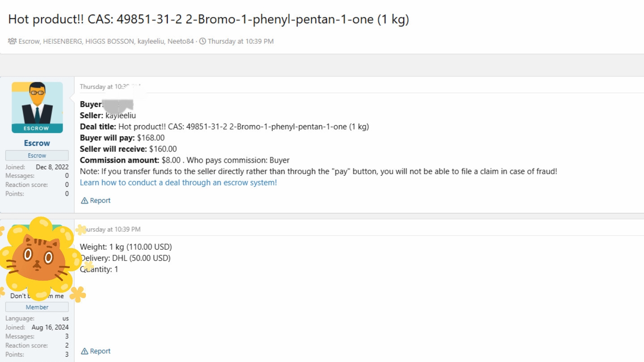The height and width of the screenshot is (362, 644).
Task: Click the blurred Buyer name in the escrow post
Action: click(x=119, y=105)
